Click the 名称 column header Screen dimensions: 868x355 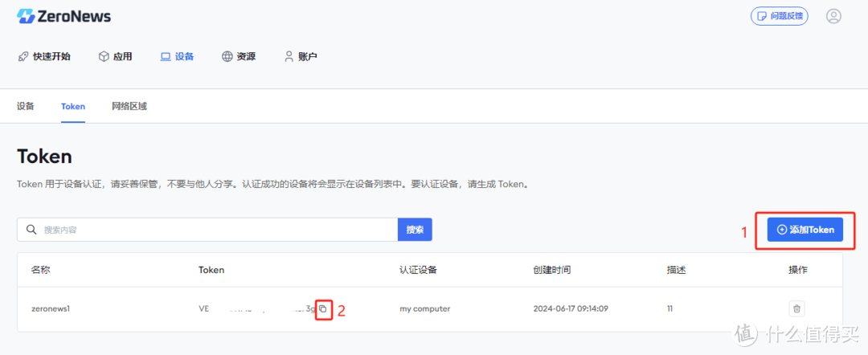pos(41,270)
